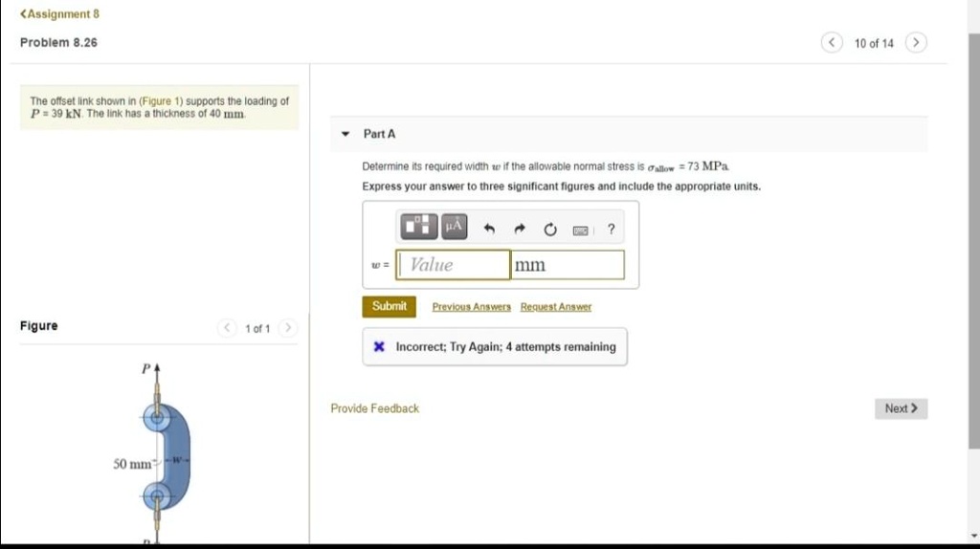Show next figure arrow

(x=287, y=327)
